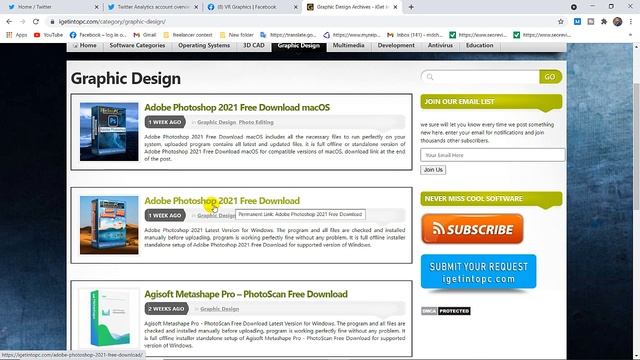Open Agisoft Metashape Pro PhotoScan Free Download
The width and height of the screenshot is (640, 360).
click(246, 294)
